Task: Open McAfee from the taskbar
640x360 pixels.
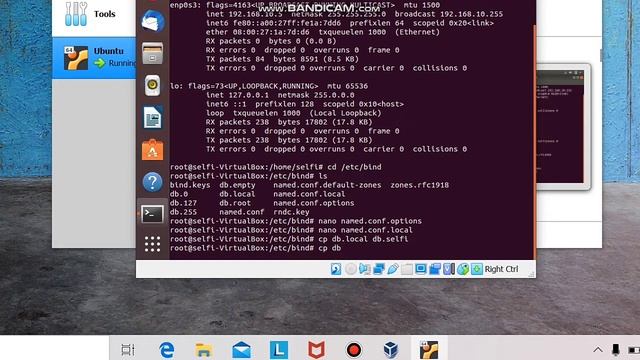Action: point(316,350)
